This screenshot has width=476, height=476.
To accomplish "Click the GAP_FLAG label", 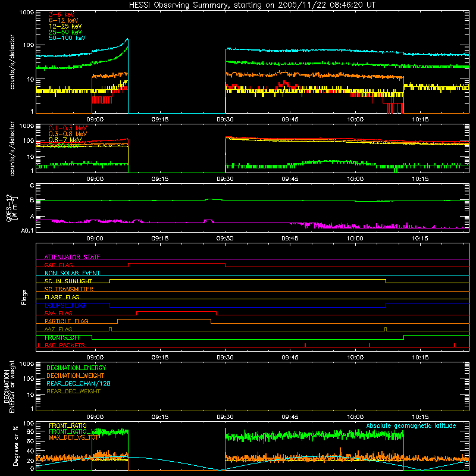I will click(x=58, y=265).
